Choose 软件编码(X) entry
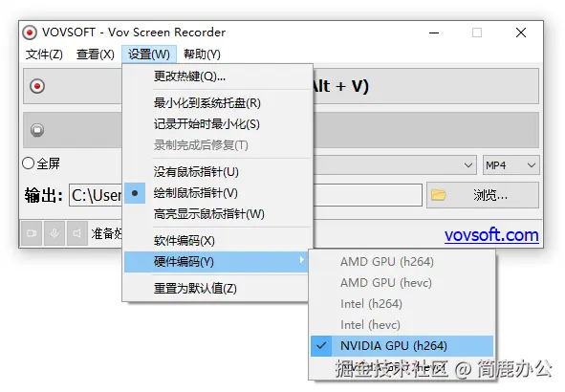 click(x=218, y=241)
